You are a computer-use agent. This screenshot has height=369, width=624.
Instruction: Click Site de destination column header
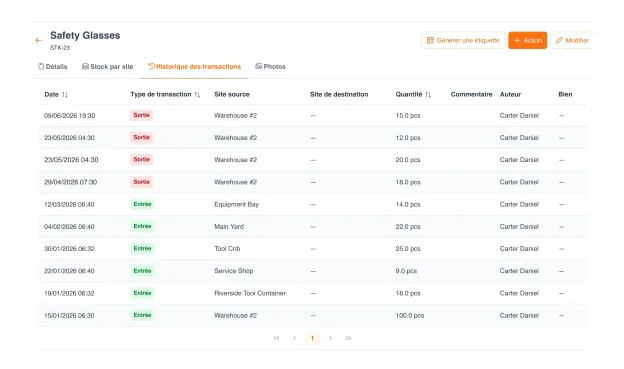339,94
